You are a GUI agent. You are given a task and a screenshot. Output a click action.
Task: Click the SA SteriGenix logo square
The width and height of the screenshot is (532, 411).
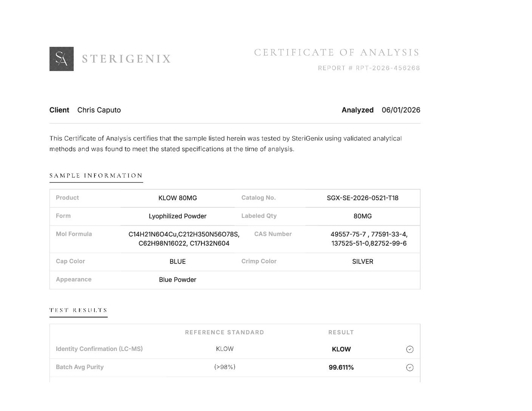[x=62, y=59]
